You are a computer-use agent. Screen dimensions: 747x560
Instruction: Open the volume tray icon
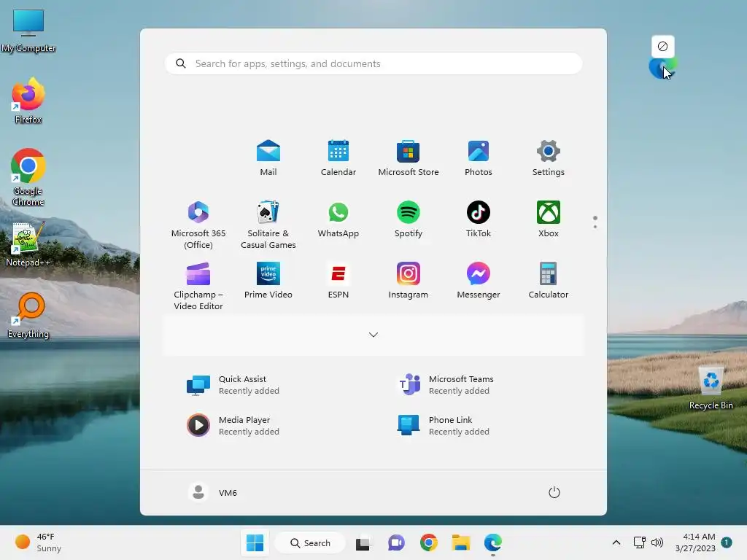(x=657, y=542)
